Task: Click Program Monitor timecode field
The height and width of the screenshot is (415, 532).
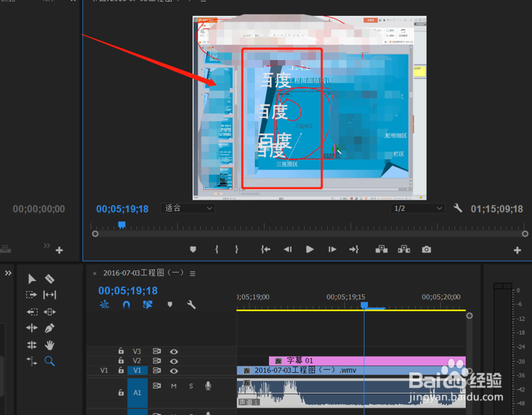Action: [x=122, y=209]
